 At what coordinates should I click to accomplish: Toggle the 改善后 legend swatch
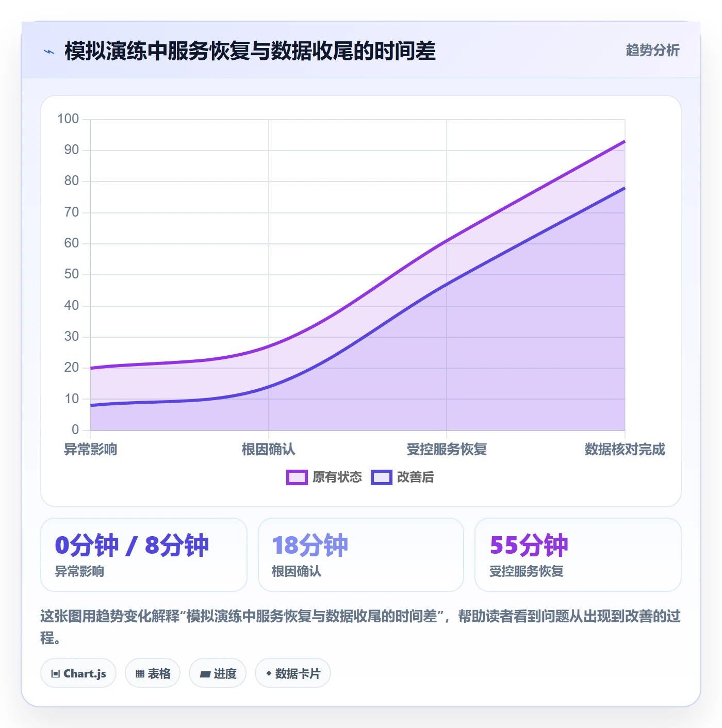point(381,477)
